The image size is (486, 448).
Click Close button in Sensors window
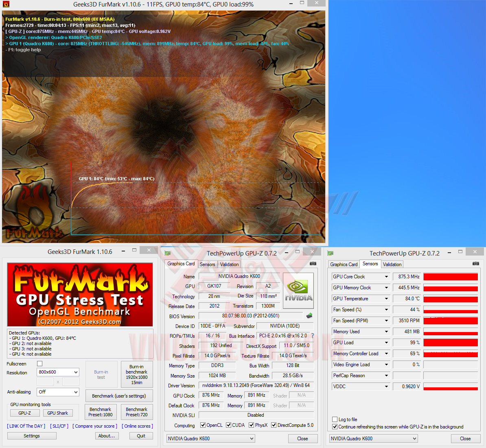click(x=466, y=438)
